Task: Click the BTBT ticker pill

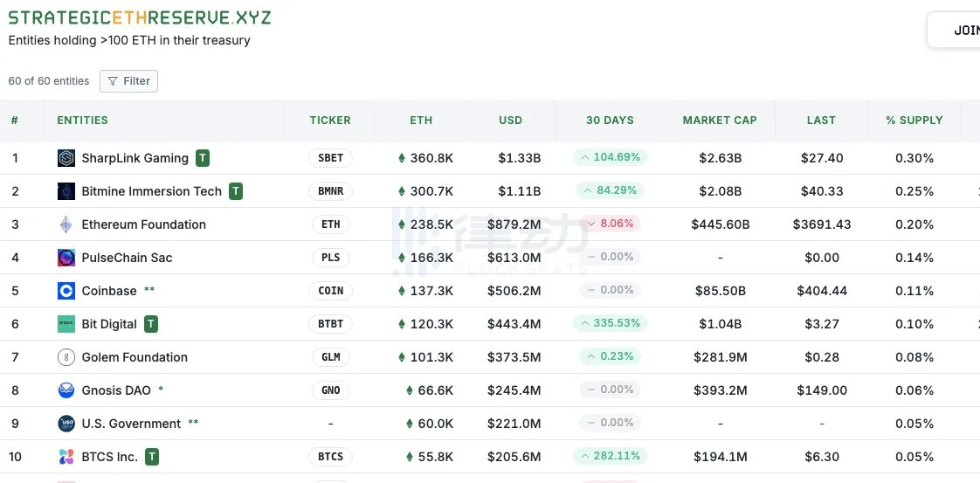Action: tap(331, 324)
